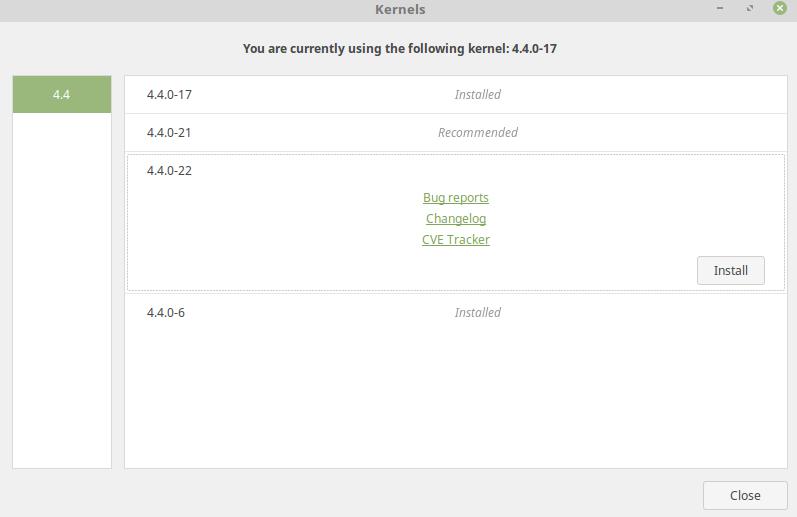Open the Changelog link
The image size is (797, 517).
456,219
